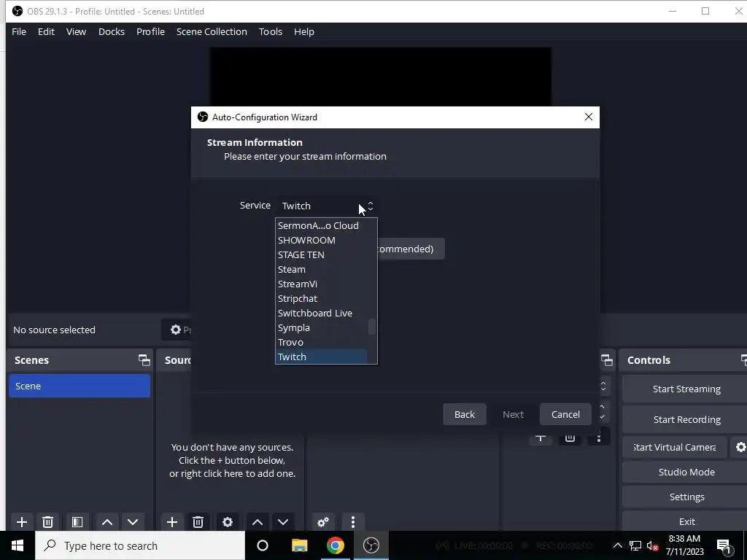Show hidden system tray icons
The height and width of the screenshot is (560, 747).
617,545
